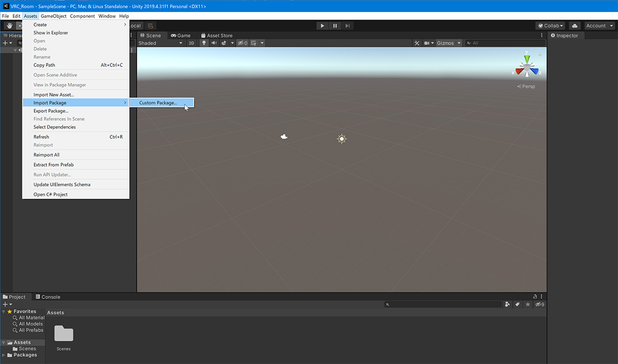Click Update UIElements Schema menu item
This screenshot has height=364, width=618.
tap(76, 184)
